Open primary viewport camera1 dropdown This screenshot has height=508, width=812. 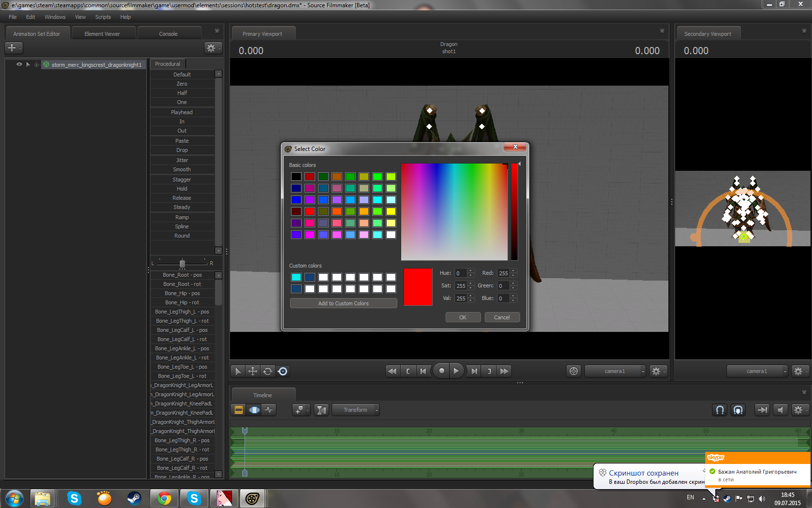pyautogui.click(x=615, y=371)
